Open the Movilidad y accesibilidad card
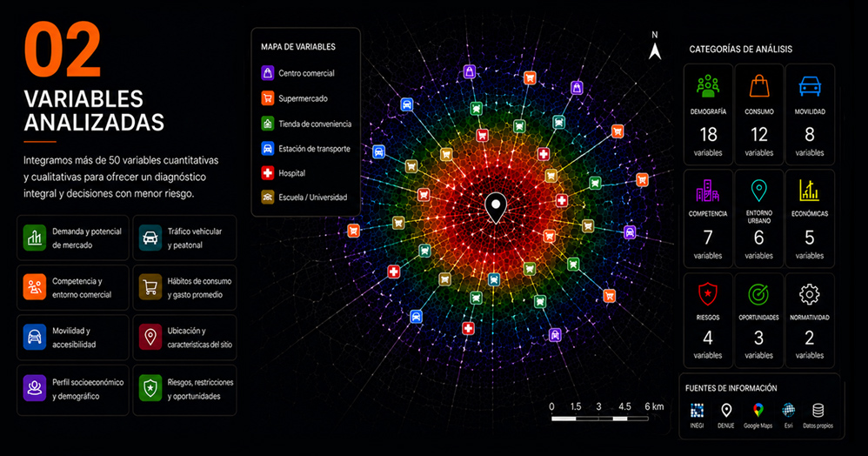The width and height of the screenshot is (868, 456). 73,337
